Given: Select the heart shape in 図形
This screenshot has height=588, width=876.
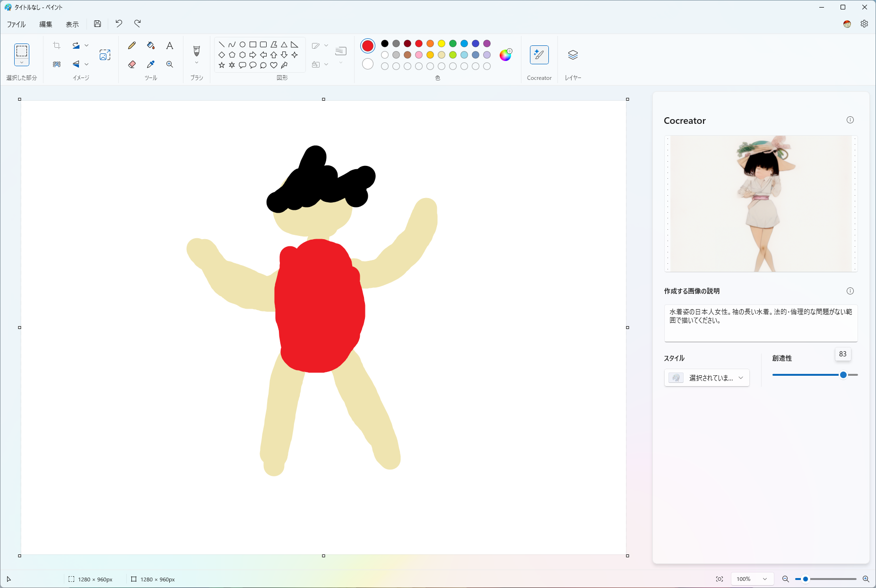Looking at the screenshot, I should click(274, 66).
